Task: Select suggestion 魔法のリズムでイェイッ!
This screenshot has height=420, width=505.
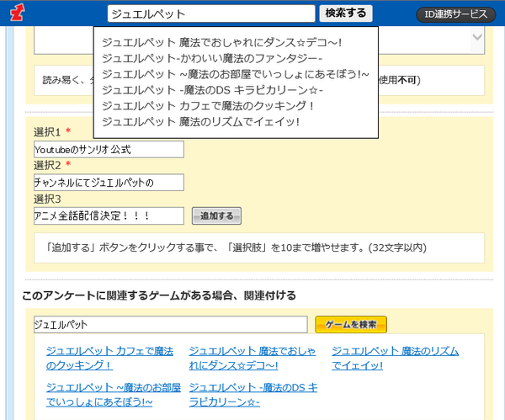Action: pyautogui.click(x=201, y=121)
